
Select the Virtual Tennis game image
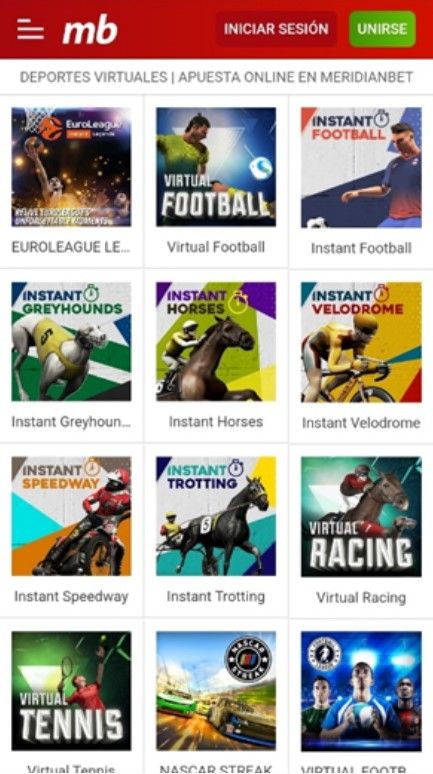pos(72,691)
